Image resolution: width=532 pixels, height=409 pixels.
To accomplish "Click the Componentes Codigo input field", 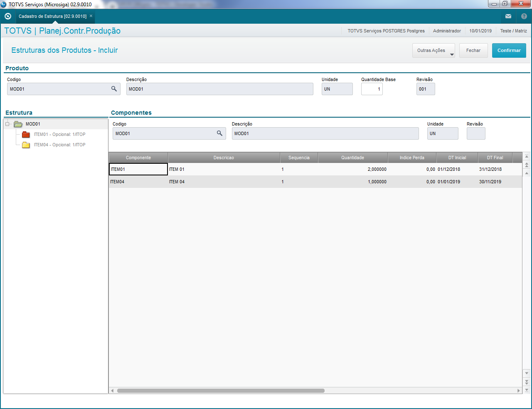I will [x=169, y=133].
